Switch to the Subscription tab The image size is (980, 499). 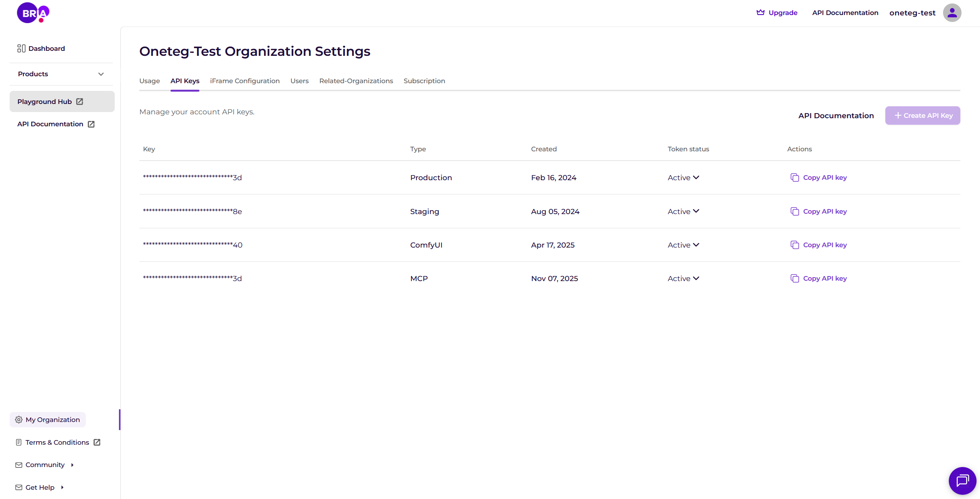[424, 81]
